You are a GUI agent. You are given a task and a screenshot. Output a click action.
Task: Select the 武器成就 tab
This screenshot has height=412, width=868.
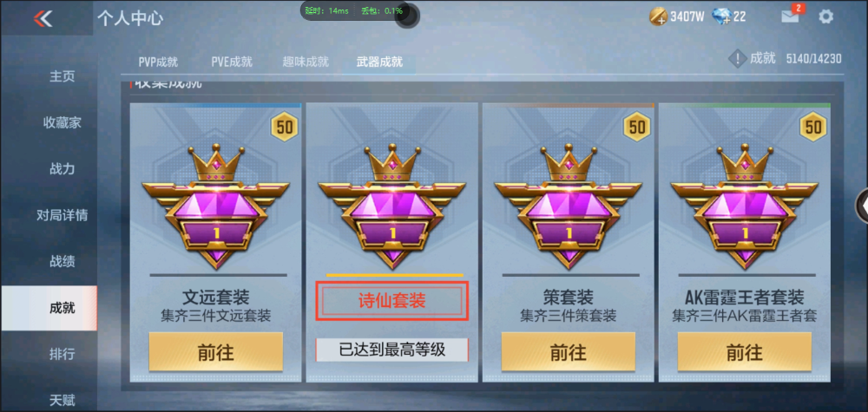point(379,62)
